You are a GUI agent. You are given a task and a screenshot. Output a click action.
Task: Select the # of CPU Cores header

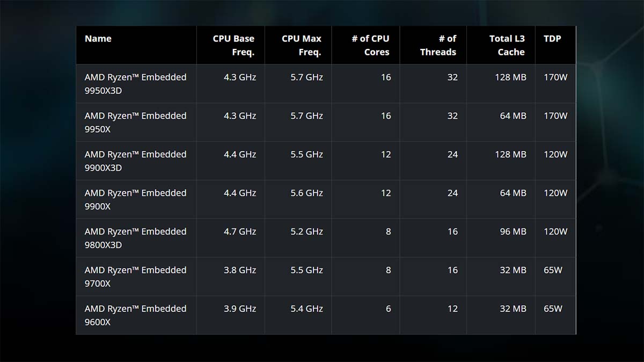click(x=370, y=45)
